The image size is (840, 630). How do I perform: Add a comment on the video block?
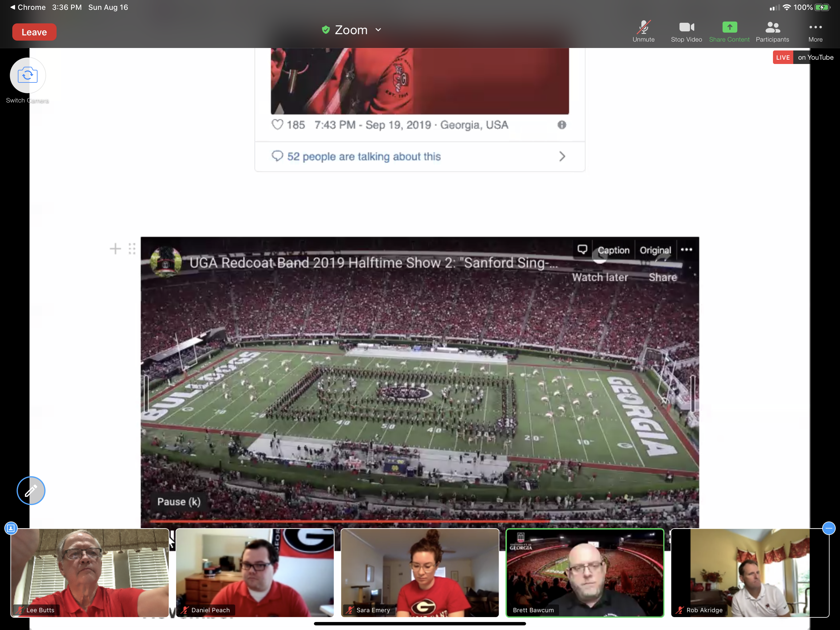tap(582, 250)
